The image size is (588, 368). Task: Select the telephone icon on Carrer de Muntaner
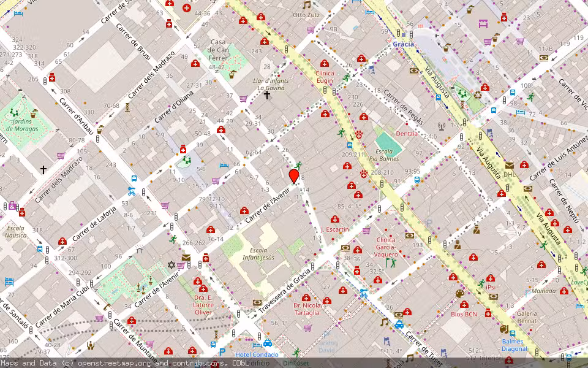(x=107, y=307)
